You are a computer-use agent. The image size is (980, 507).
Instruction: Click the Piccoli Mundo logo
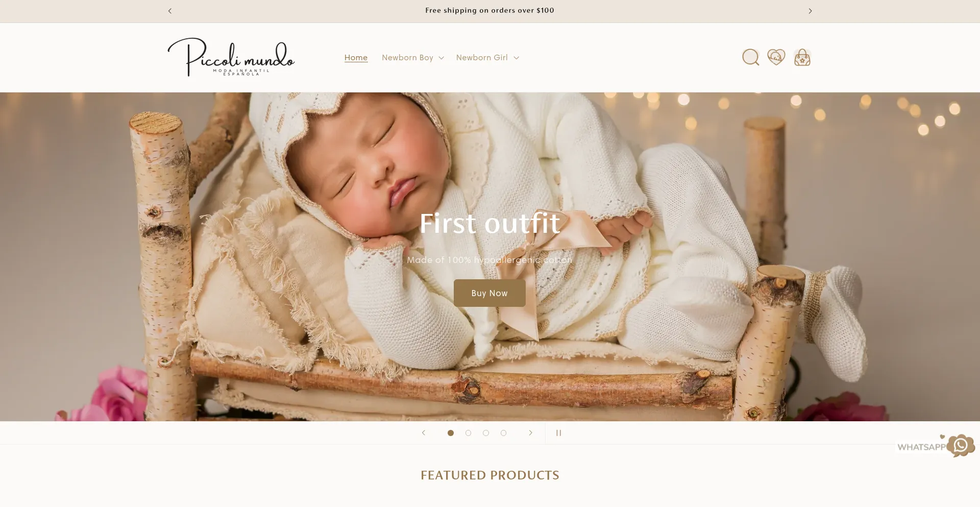pyautogui.click(x=231, y=57)
